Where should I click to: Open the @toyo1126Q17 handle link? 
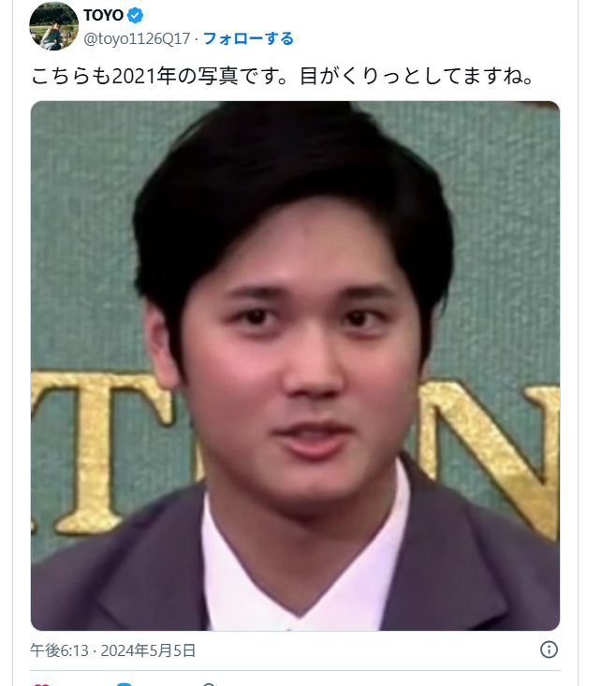pyautogui.click(x=137, y=38)
